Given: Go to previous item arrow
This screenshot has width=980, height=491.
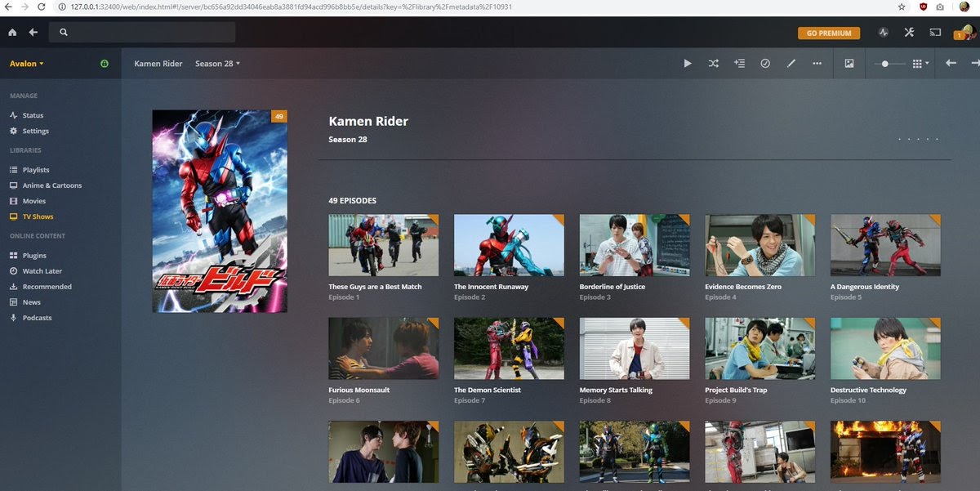Looking at the screenshot, I should 951,63.
